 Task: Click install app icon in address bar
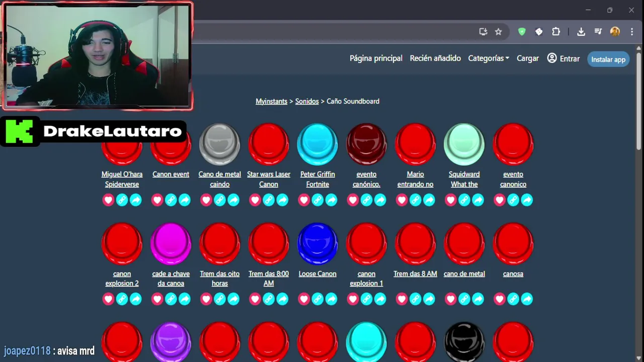point(483,32)
